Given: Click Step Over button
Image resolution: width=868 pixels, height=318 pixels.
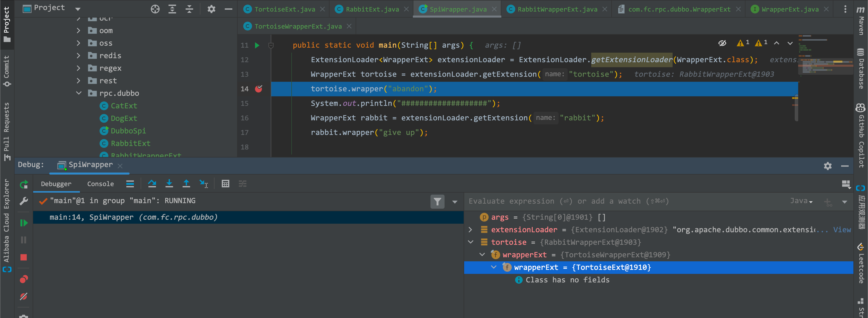Looking at the screenshot, I should point(152,184).
